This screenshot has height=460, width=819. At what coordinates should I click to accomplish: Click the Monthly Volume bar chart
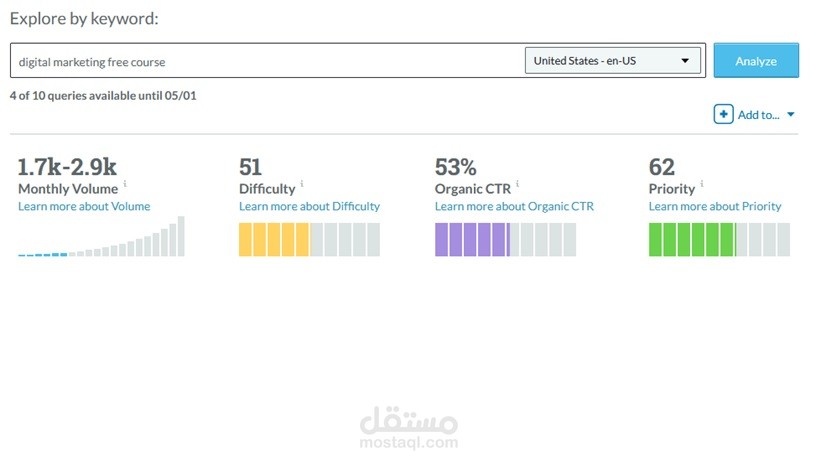click(x=101, y=238)
